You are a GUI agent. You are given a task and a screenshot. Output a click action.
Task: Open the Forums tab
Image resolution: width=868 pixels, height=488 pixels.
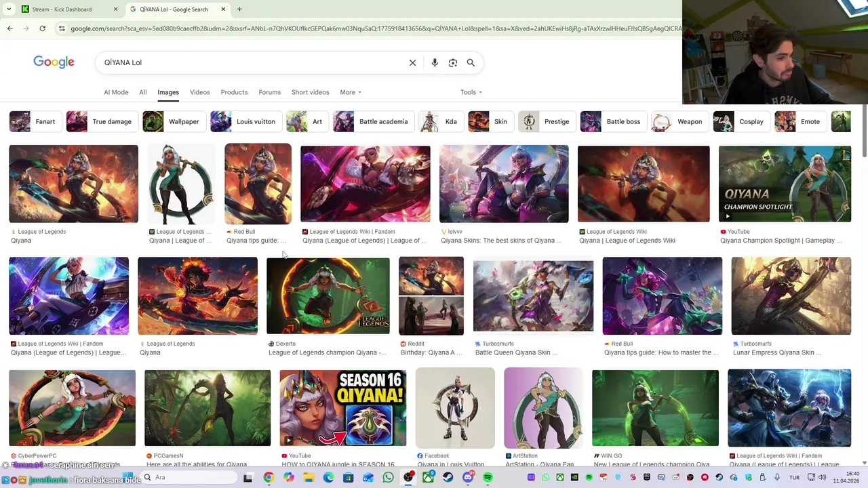tap(269, 92)
